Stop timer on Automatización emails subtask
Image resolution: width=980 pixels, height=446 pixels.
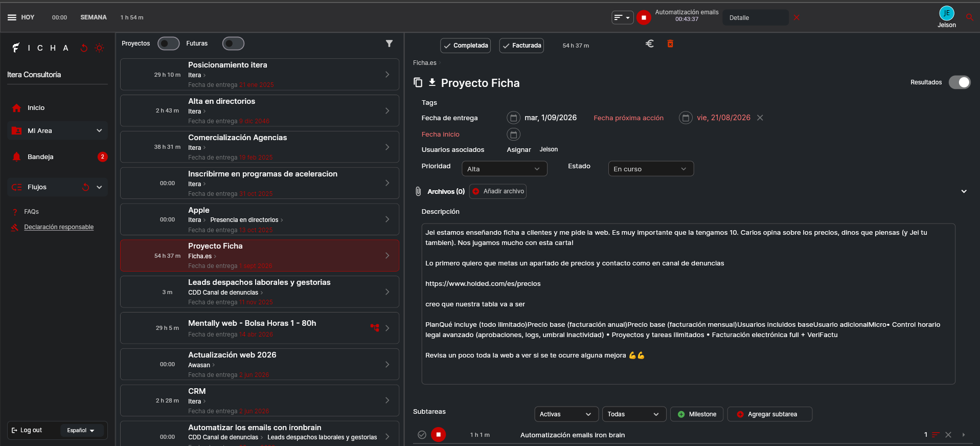click(x=438, y=435)
